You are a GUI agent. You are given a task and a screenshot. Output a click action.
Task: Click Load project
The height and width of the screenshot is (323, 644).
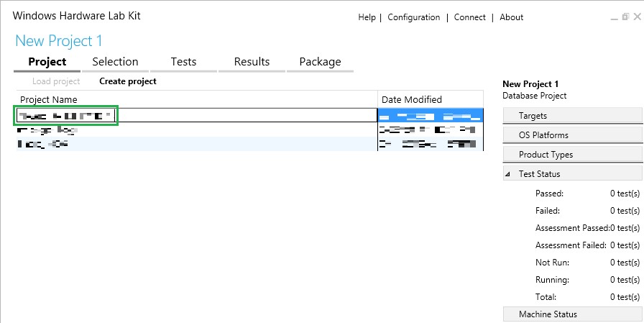pos(56,81)
